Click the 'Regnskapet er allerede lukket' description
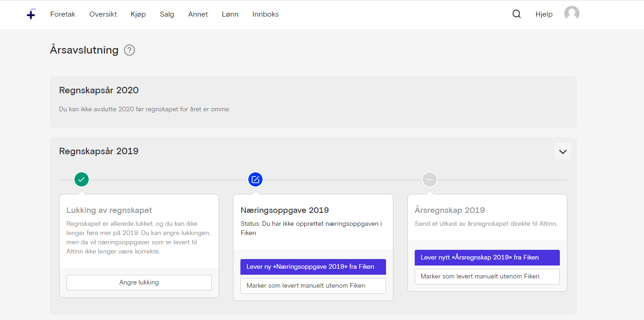Image resolution: width=644 pixels, height=320 pixels. pos(139,238)
